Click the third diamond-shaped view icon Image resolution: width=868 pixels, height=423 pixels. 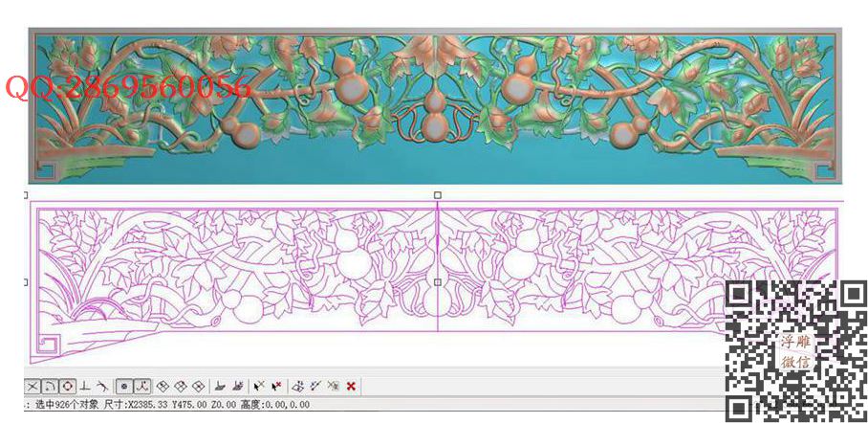tap(198, 386)
